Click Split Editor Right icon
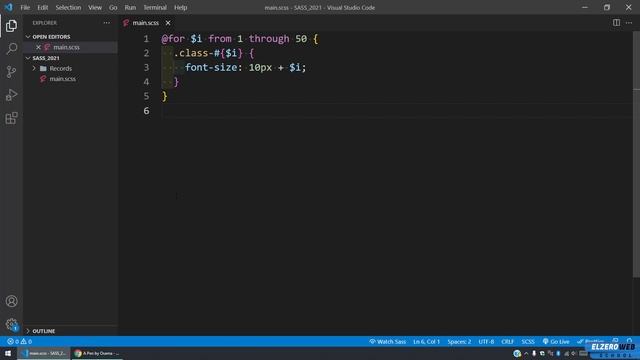 pos(616,23)
